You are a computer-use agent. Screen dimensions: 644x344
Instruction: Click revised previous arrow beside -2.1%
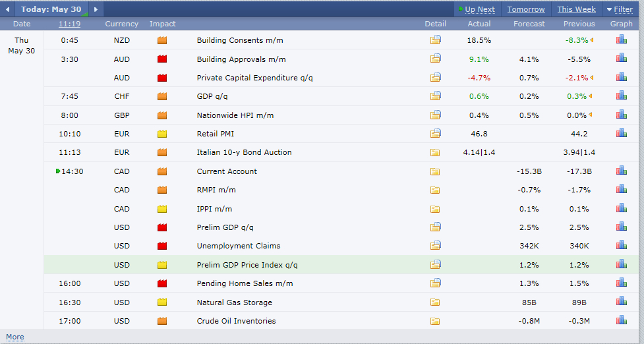tap(591, 78)
